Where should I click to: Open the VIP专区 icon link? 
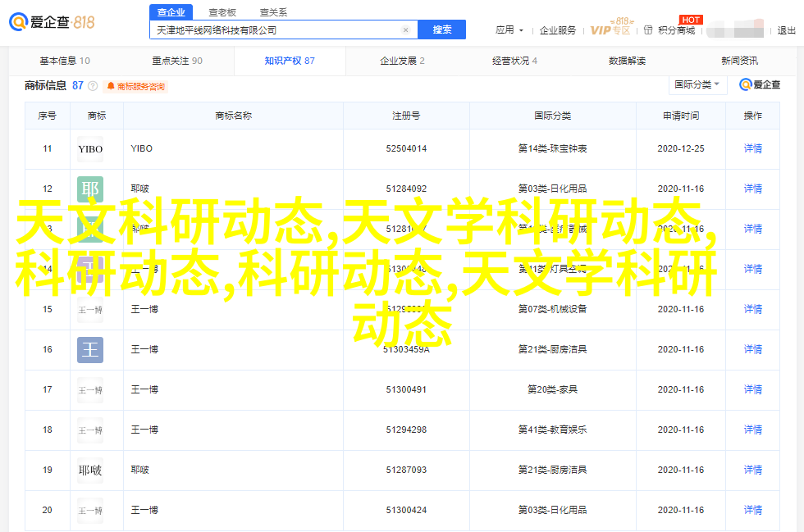tap(611, 30)
